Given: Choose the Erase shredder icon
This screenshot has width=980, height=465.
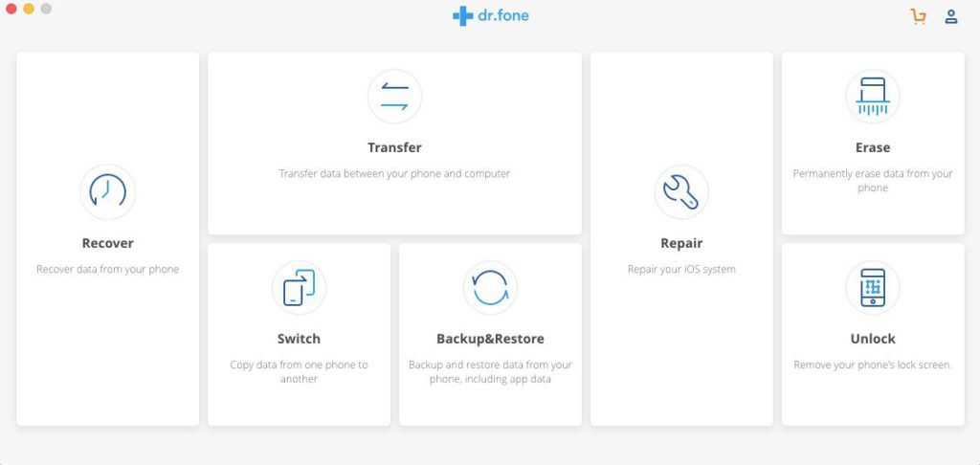Looking at the screenshot, I should [873, 97].
